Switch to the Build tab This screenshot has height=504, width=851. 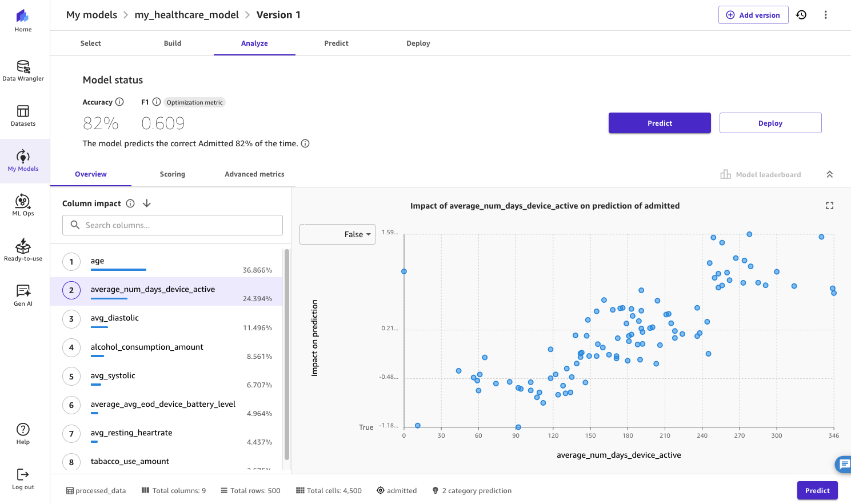tap(172, 43)
